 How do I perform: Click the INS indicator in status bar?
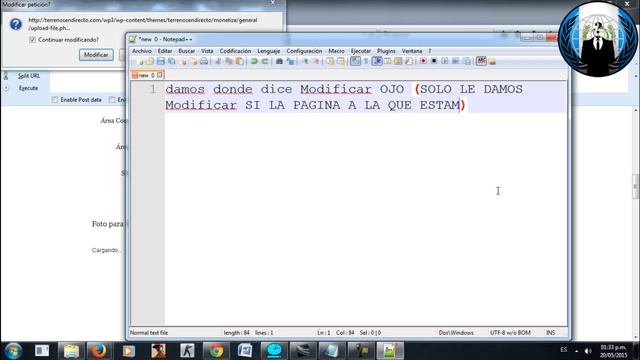pos(550,333)
